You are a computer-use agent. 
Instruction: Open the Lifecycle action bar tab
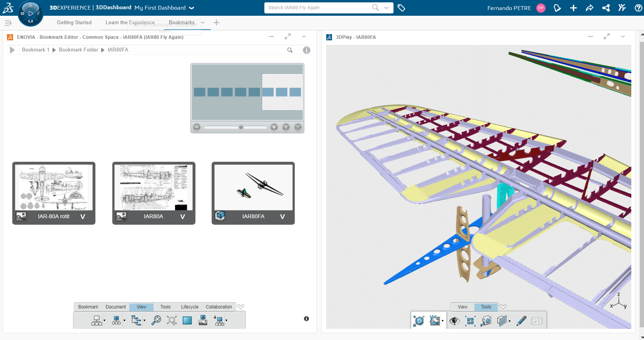(x=190, y=307)
